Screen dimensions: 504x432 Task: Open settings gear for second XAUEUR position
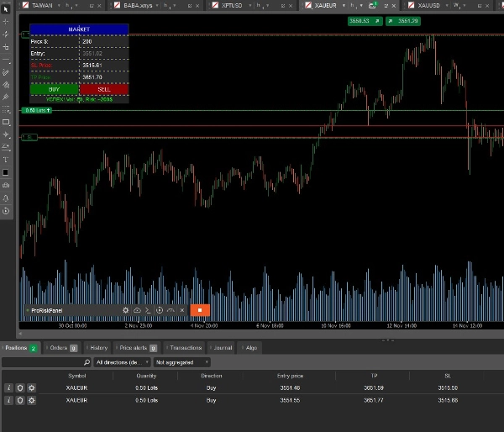pyautogui.click(x=31, y=402)
